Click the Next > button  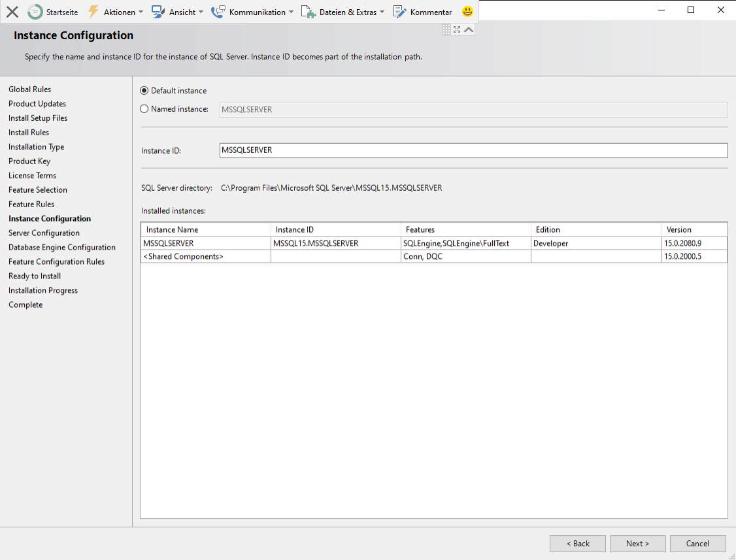click(637, 544)
